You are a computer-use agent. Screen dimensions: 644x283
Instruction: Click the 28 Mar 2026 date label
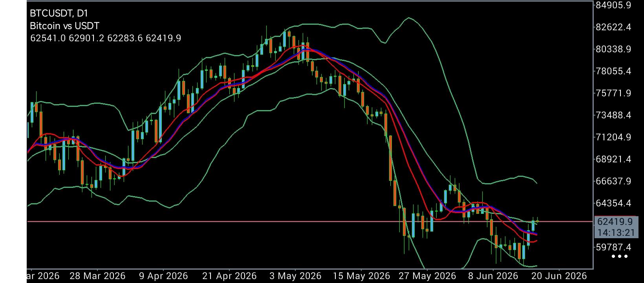click(x=97, y=276)
